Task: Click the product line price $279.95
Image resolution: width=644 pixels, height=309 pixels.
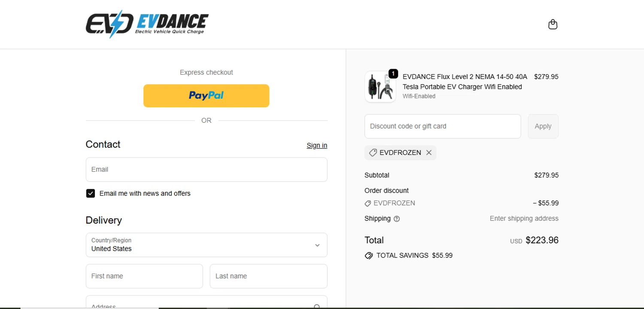Action: (546, 77)
